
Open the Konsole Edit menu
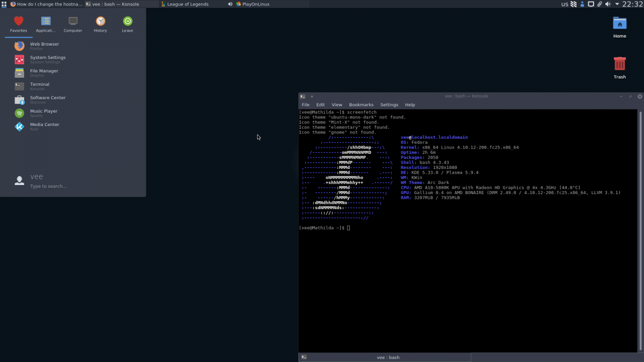[x=320, y=105]
